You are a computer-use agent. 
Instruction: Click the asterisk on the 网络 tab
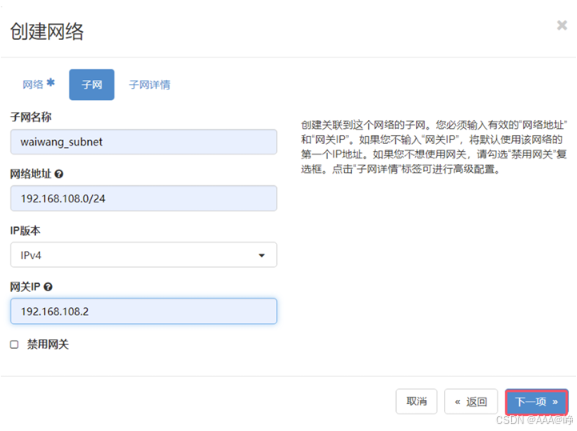[51, 82]
